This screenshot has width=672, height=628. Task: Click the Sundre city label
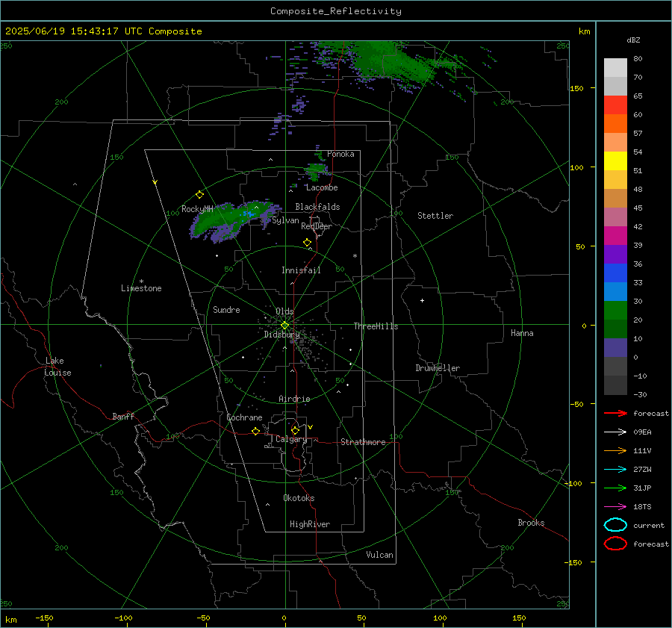point(226,309)
